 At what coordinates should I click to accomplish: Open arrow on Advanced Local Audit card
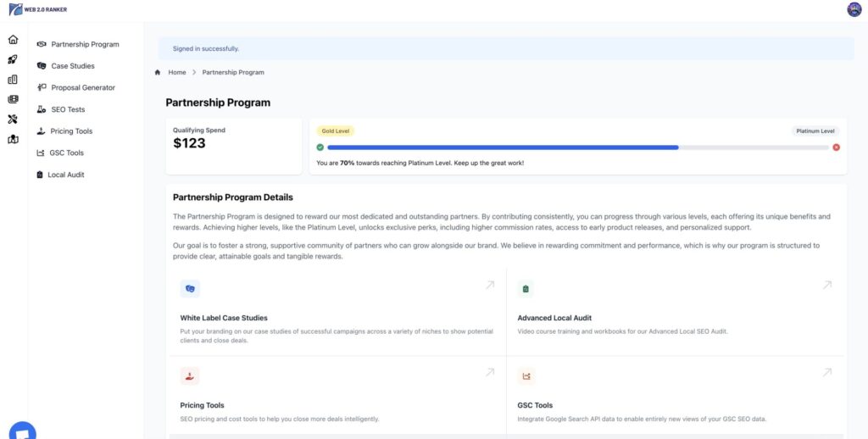pyautogui.click(x=827, y=286)
